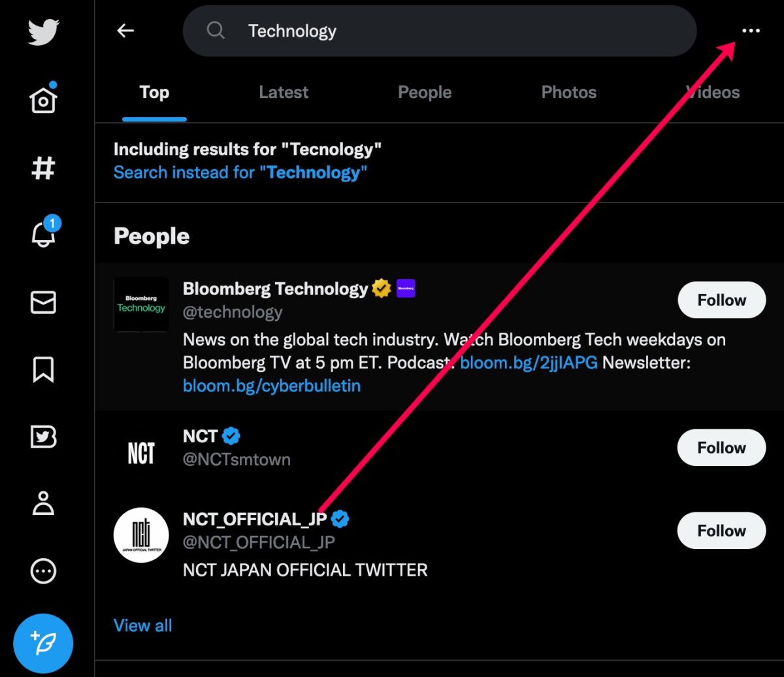Open Twitter Blue icon in sidebar
The width and height of the screenshot is (784, 677).
coord(44,436)
